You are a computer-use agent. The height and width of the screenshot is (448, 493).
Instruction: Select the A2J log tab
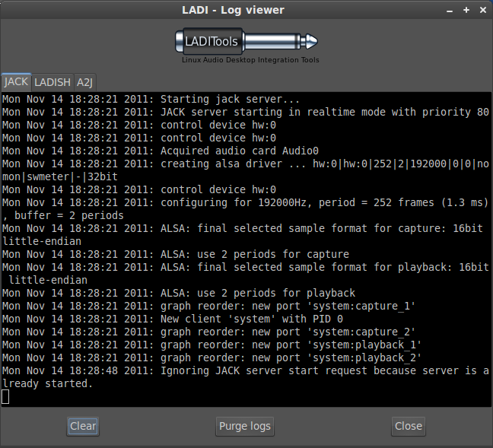[84, 82]
